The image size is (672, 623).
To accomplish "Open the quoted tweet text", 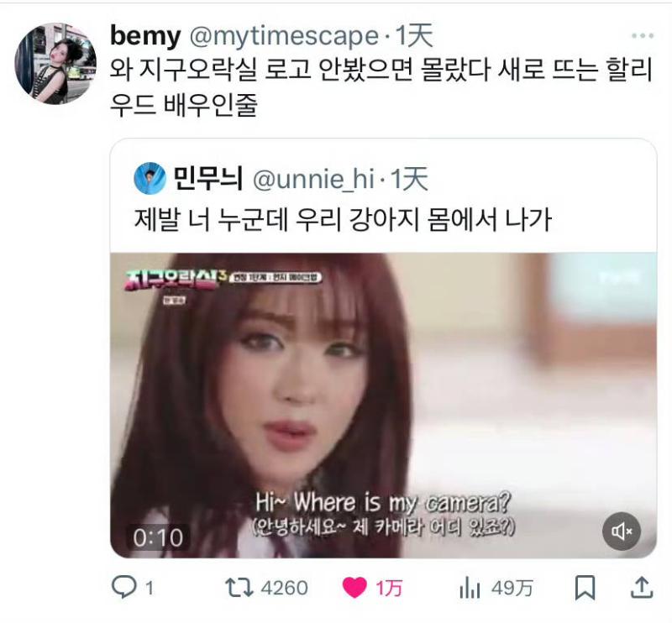I will 343,219.
